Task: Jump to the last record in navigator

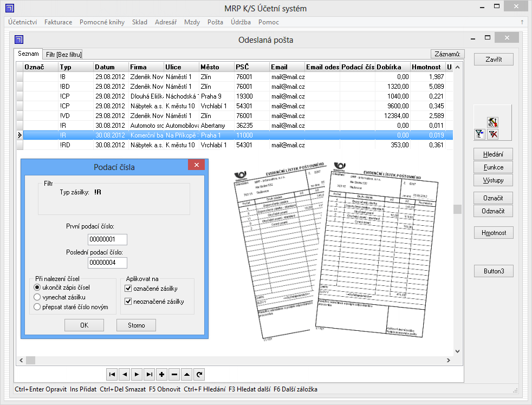Action: click(x=150, y=375)
